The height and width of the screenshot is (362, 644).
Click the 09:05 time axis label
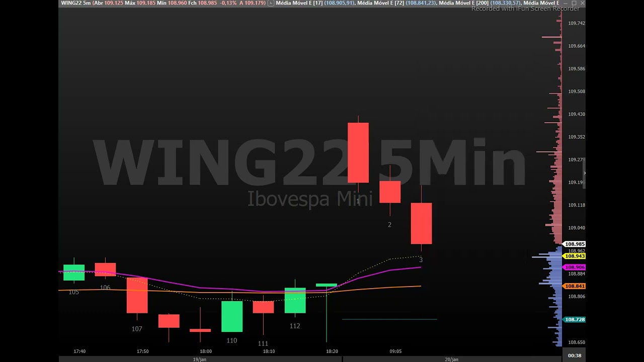coord(395,351)
